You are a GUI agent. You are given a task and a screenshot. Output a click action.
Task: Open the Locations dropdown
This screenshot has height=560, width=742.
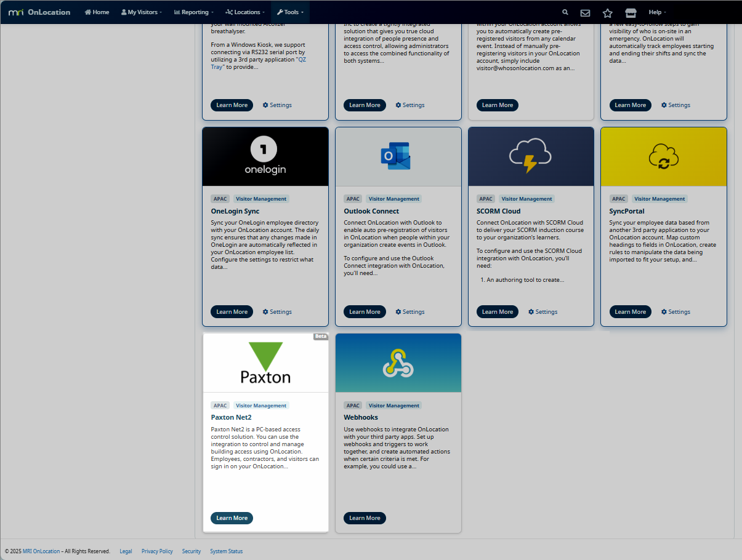(244, 12)
